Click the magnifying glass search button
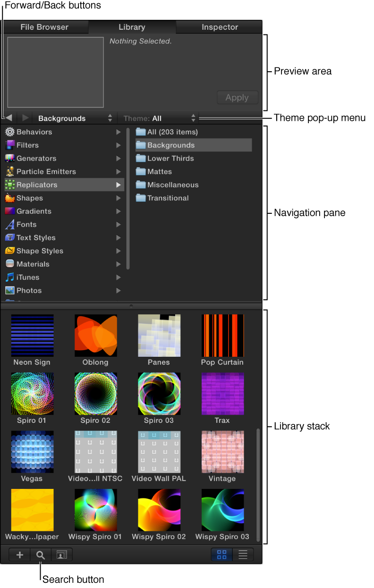This screenshot has width=374, height=588. click(x=41, y=555)
